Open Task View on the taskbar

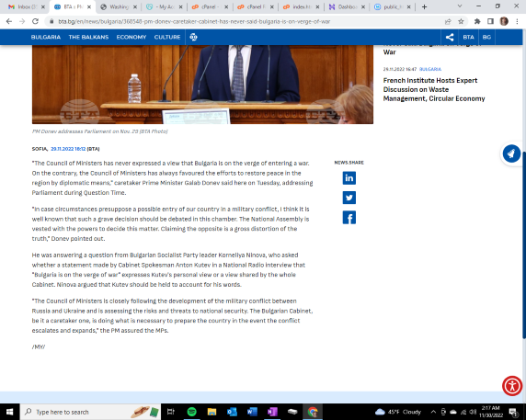171,412
